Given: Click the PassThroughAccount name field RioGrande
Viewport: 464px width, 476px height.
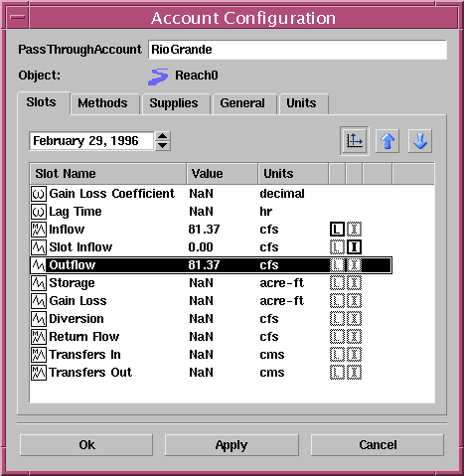Looking at the screenshot, I should (x=297, y=50).
